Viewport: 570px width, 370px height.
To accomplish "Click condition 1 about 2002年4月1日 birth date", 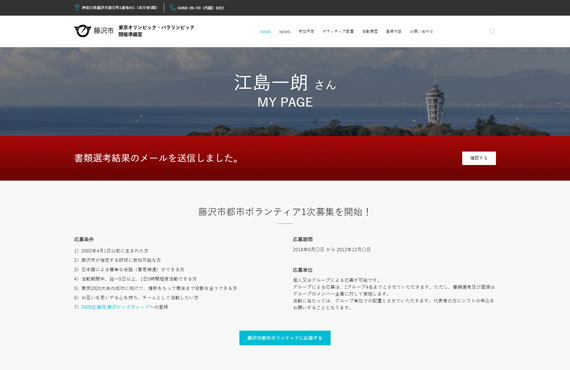I will (x=111, y=251).
